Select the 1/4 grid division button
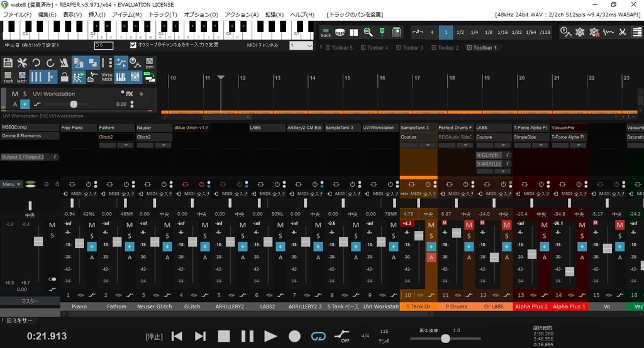644x348 pixels. (x=474, y=32)
